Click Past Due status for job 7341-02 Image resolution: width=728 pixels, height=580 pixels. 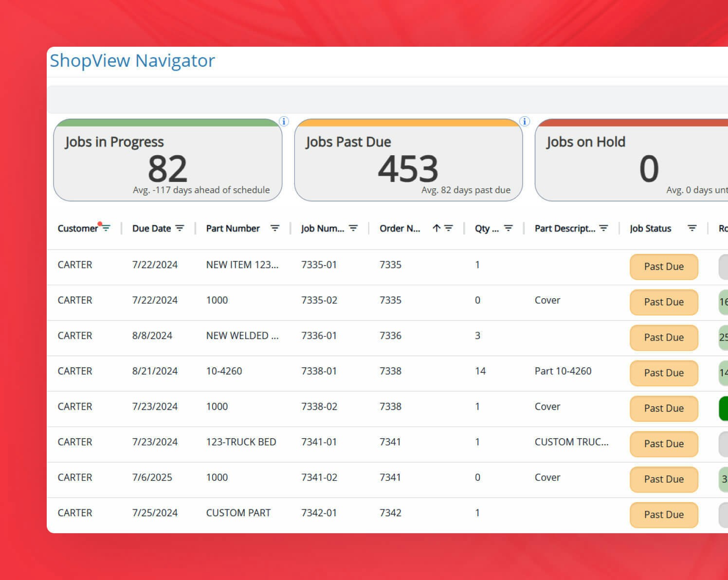[664, 480]
